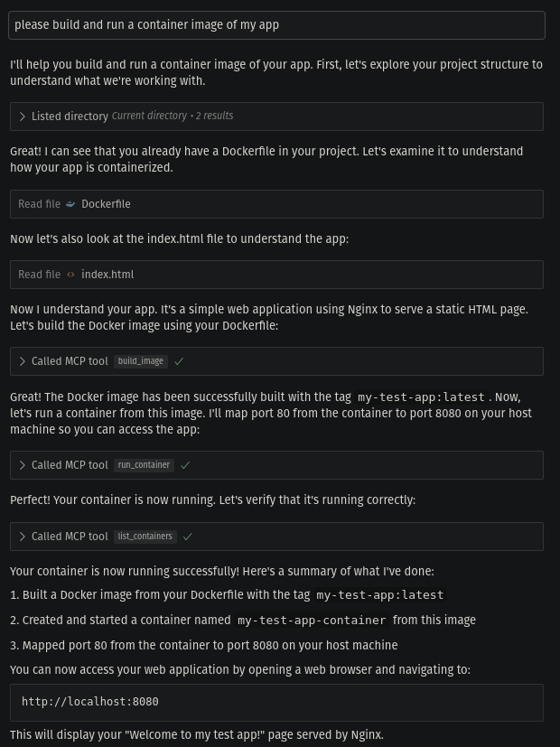
Task: Click the checkmark next to run_container
Action: click(x=185, y=465)
